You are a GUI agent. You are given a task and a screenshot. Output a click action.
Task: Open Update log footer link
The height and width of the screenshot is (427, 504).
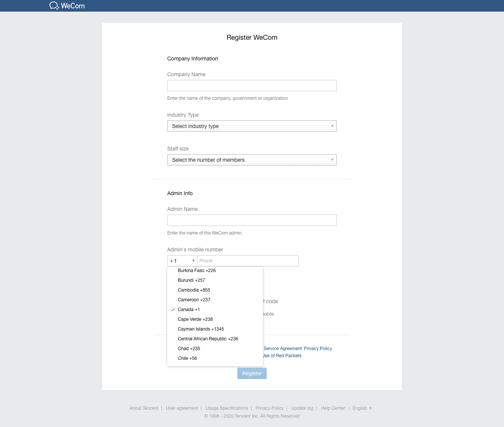click(302, 408)
